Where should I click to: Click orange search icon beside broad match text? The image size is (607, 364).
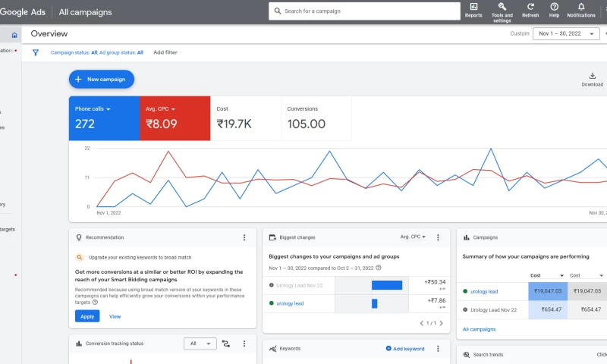click(80, 257)
